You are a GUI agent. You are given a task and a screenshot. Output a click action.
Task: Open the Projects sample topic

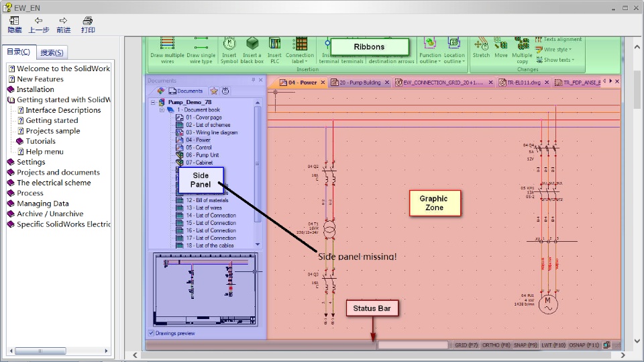pyautogui.click(x=49, y=131)
